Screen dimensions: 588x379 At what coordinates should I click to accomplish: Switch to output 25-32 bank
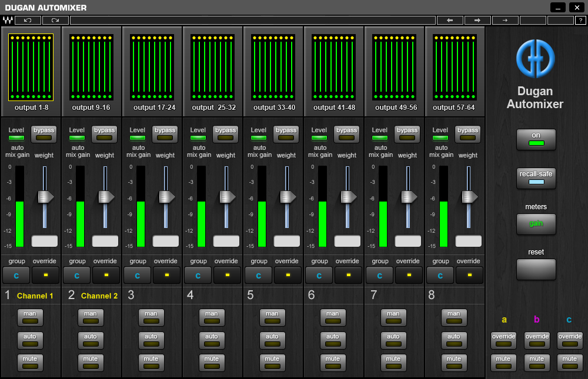(213, 68)
